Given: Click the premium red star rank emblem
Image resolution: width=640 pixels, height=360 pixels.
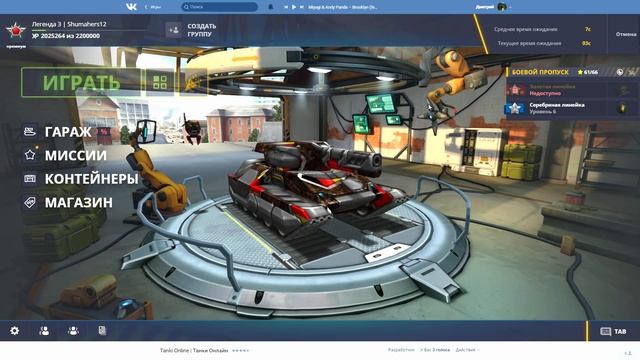Looking at the screenshot, I should click(16, 31).
